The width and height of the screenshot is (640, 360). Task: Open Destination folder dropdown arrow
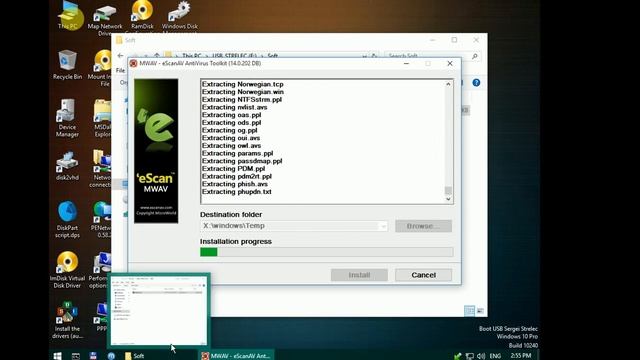383,226
